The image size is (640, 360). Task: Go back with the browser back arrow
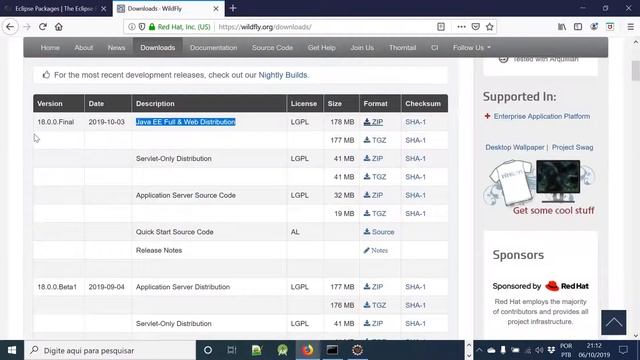pyautogui.click(x=10, y=27)
